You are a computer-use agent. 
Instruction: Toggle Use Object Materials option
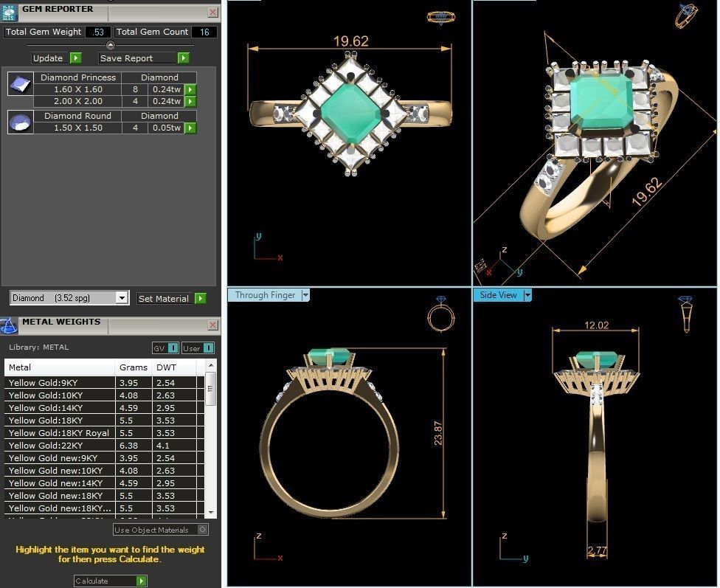tap(161, 530)
